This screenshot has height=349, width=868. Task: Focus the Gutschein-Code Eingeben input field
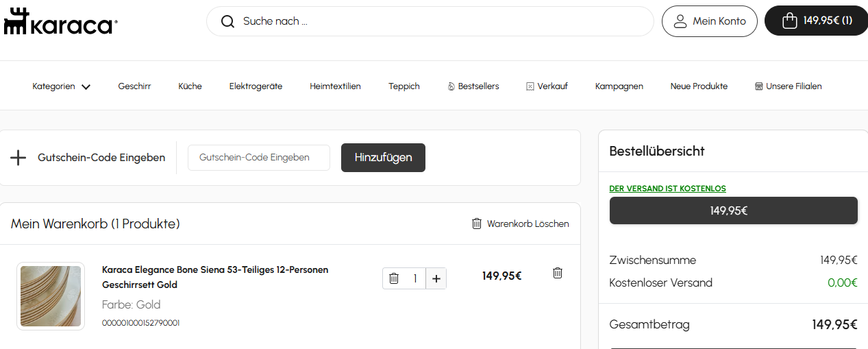click(259, 158)
